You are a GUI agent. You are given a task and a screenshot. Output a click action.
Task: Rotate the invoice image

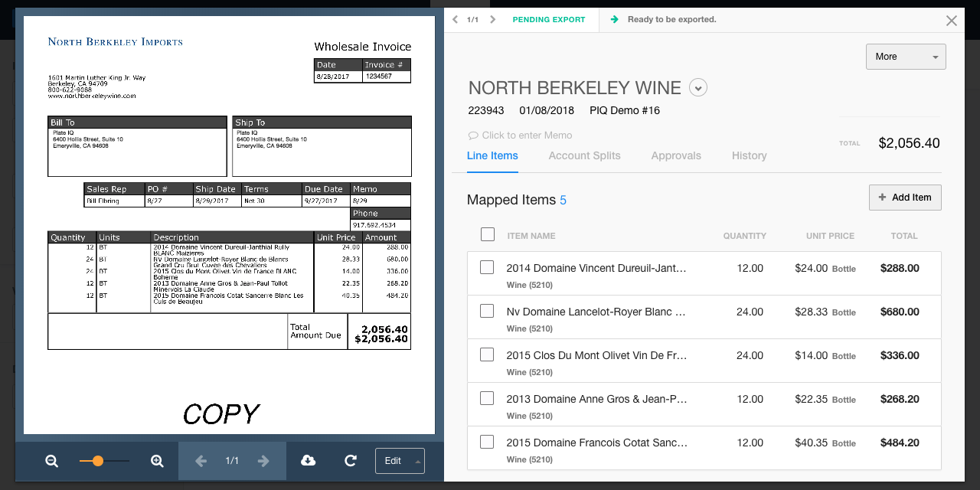click(351, 460)
